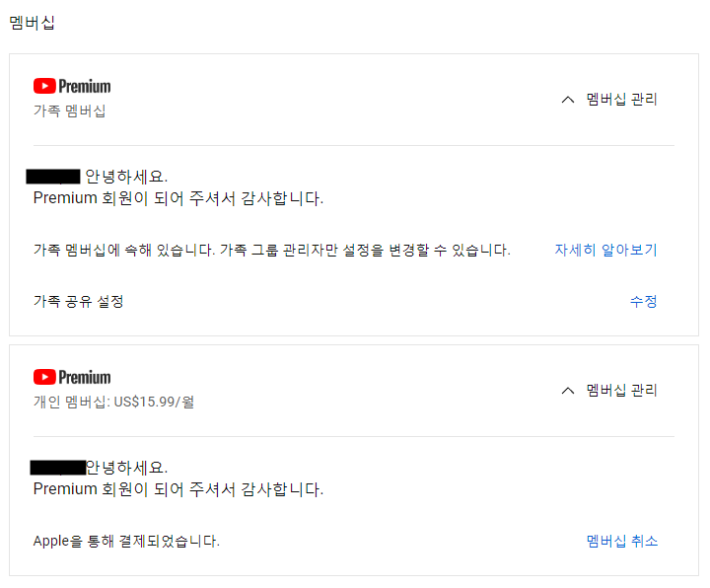This screenshot has height=588, width=710.
Task: Click the Premium thank-you message in the individual card
Action: pos(177,488)
